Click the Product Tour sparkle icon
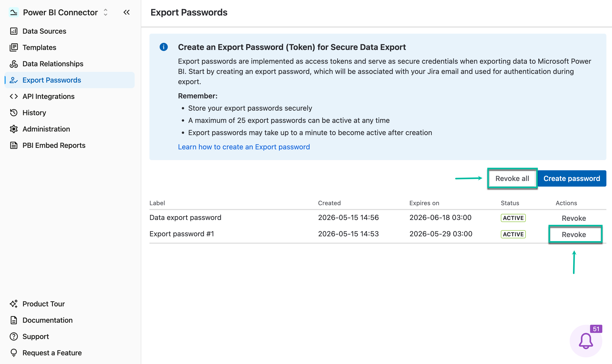The height and width of the screenshot is (364, 612). [14, 304]
